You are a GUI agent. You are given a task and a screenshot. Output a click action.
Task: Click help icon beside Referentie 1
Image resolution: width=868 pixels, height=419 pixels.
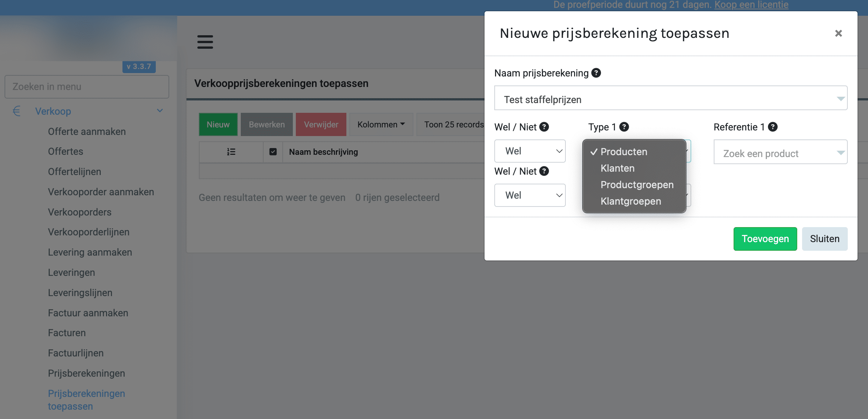pyautogui.click(x=773, y=127)
